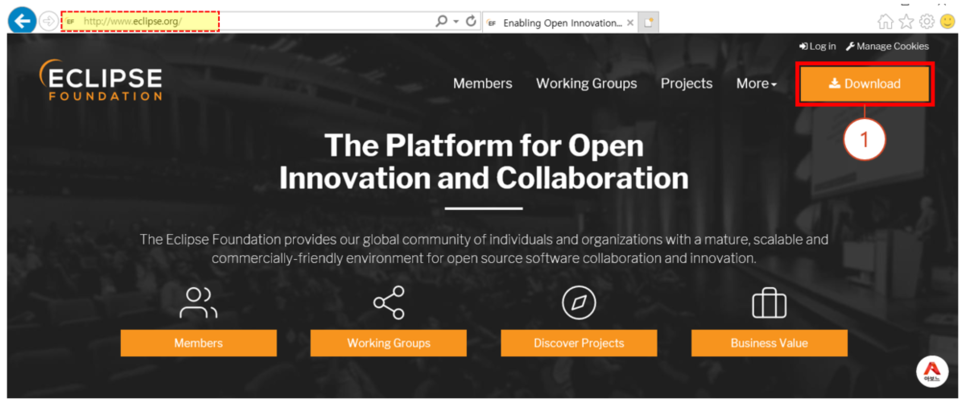Click the EF favicon in address bar
966x403 pixels.
point(70,22)
